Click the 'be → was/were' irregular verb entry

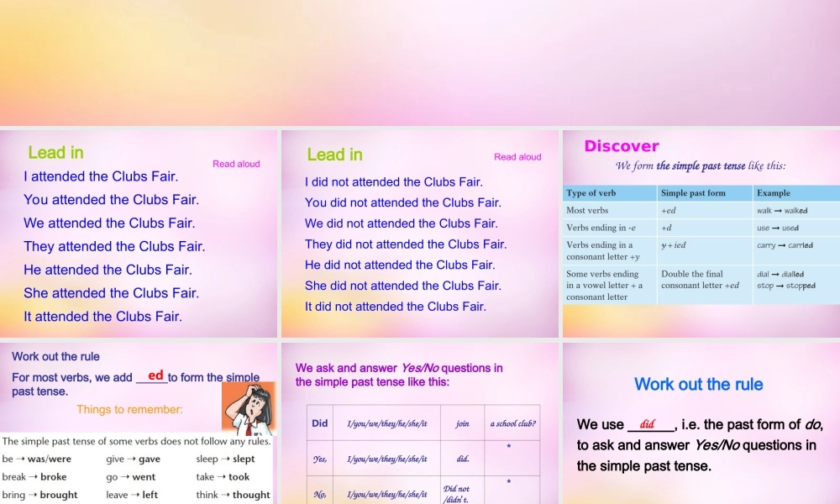click(37, 459)
